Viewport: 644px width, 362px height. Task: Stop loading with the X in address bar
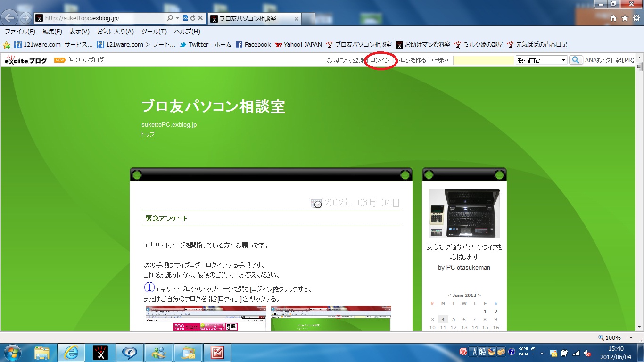[200, 18]
